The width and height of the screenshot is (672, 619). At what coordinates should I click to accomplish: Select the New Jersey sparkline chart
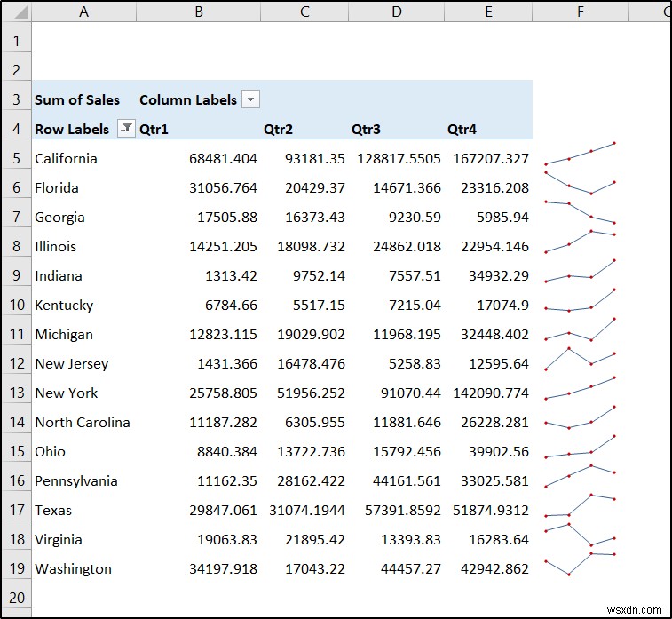[x=580, y=359]
